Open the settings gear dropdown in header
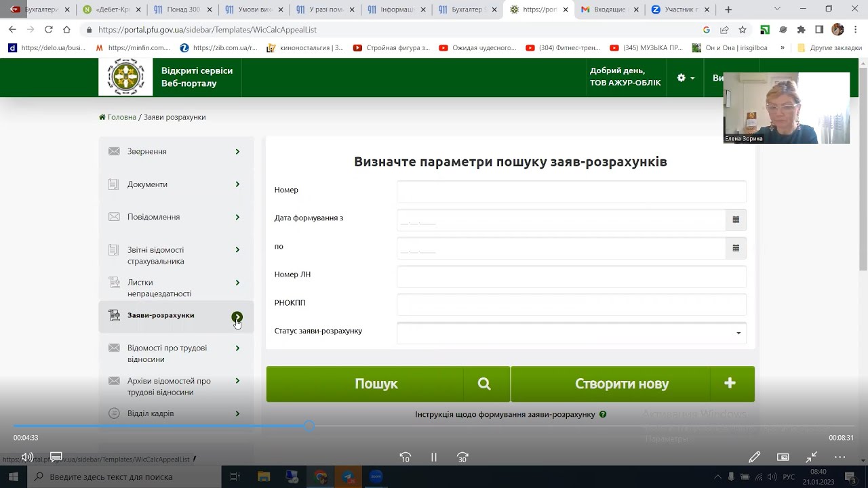868x488 pixels. coord(686,78)
